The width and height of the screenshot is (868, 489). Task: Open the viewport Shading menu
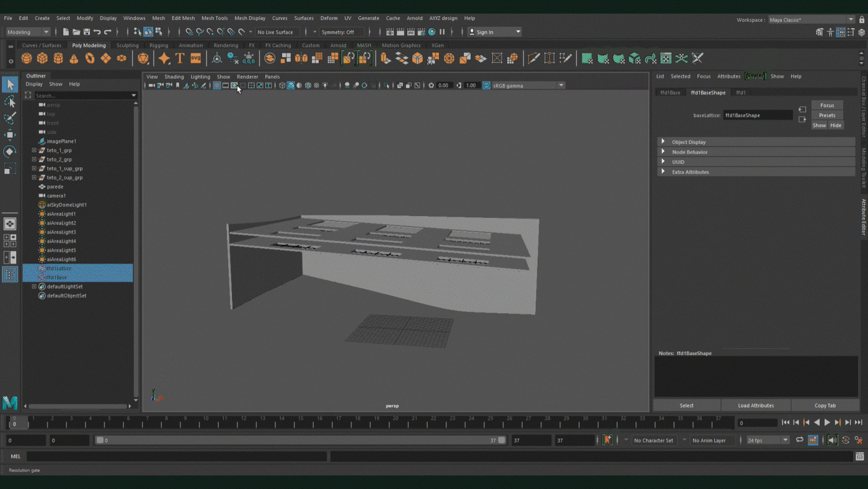174,77
